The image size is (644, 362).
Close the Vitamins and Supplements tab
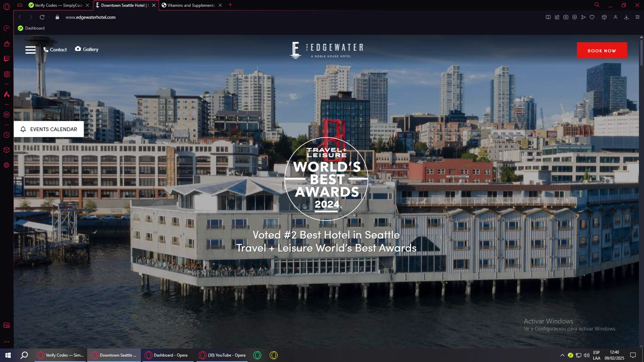(x=220, y=5)
